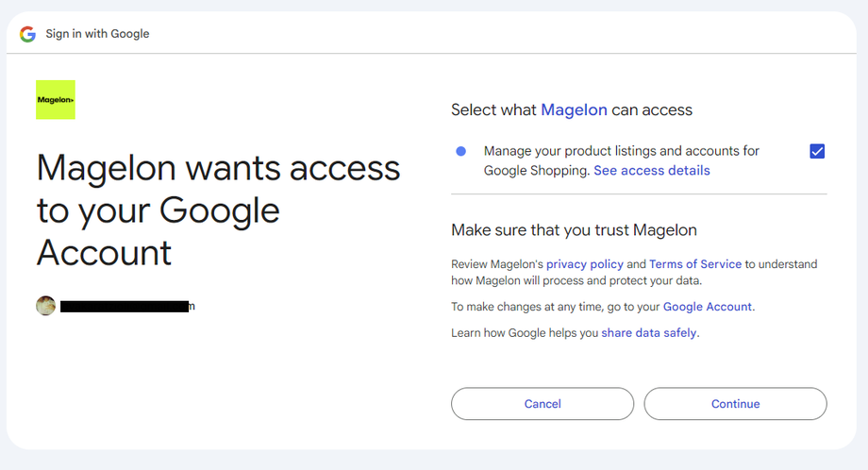Open See access details link
This screenshot has height=470, width=868.
[x=652, y=171]
